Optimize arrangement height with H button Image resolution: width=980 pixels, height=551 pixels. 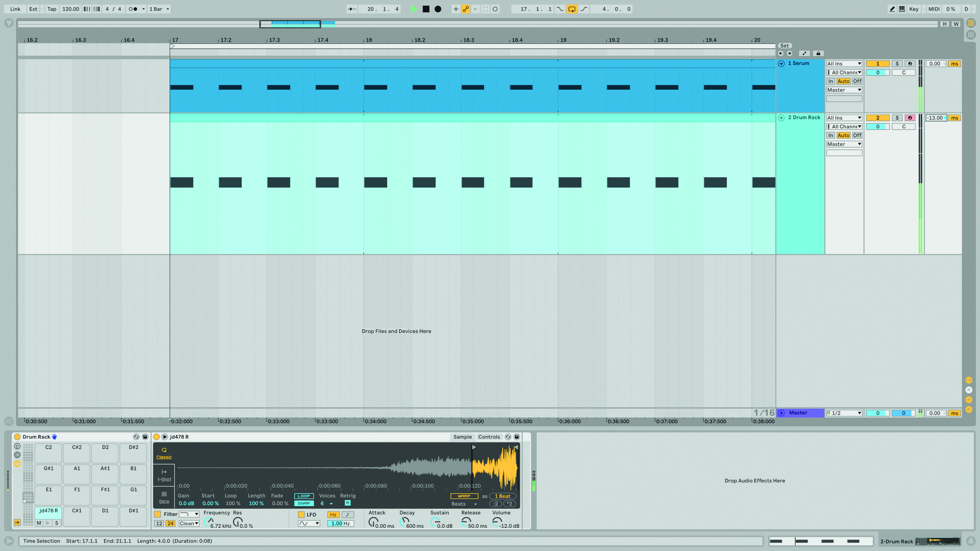(x=944, y=24)
